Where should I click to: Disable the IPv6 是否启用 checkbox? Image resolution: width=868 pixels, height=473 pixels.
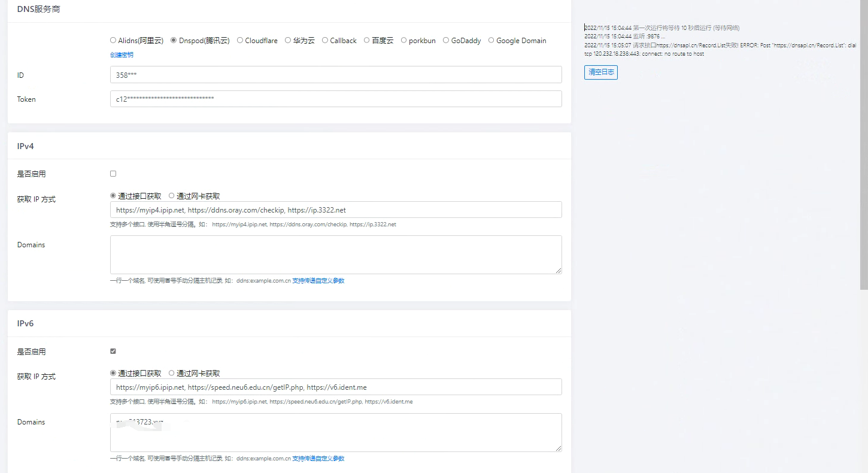click(x=113, y=351)
